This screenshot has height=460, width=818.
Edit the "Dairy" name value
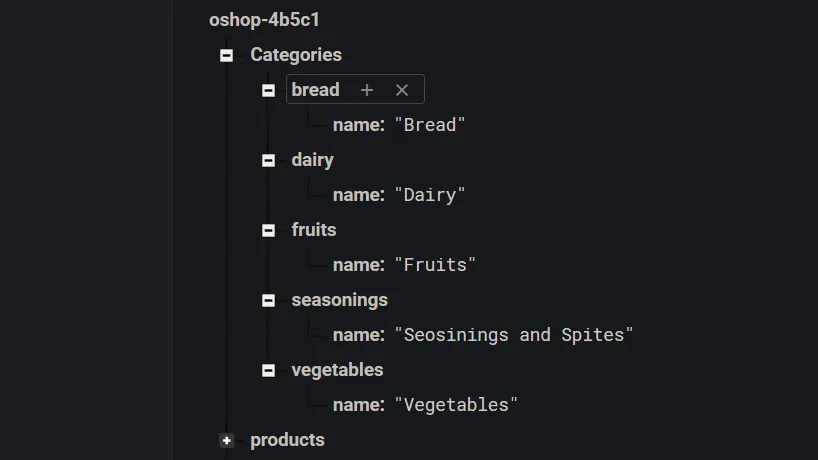click(430, 195)
